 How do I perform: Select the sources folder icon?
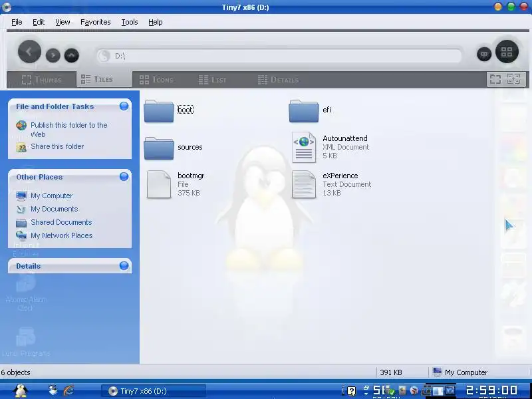(159, 148)
